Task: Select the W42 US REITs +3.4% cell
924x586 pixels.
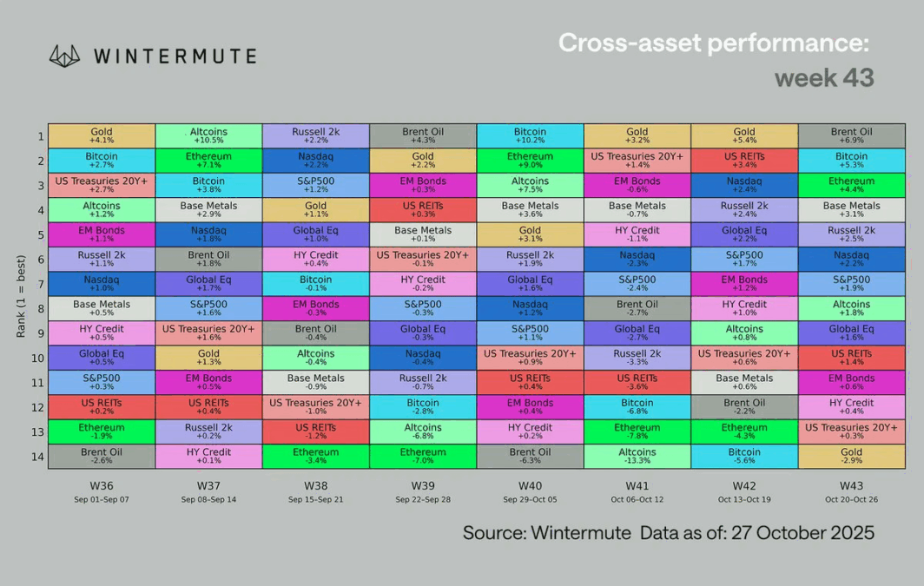Action: [x=744, y=161]
